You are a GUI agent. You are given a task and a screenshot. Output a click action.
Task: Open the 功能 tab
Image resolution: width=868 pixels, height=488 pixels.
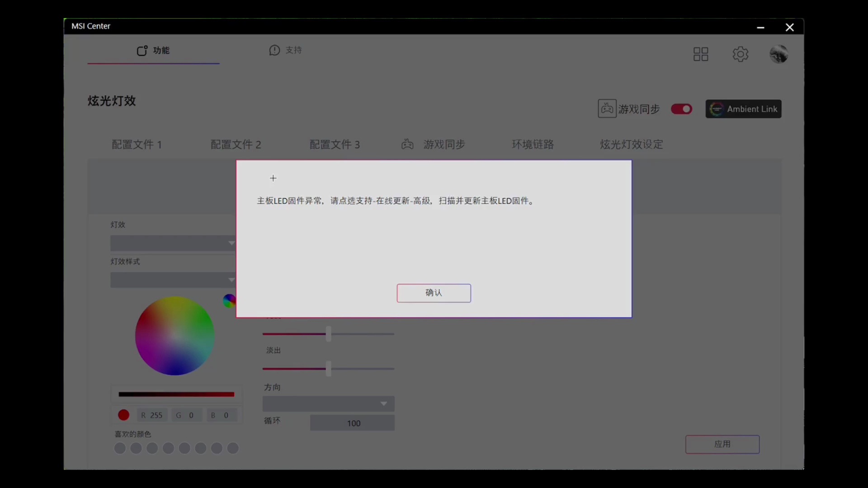[153, 51]
